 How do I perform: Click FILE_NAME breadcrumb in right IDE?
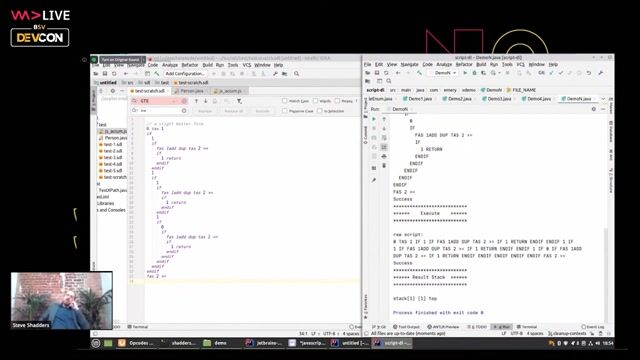pos(521,90)
